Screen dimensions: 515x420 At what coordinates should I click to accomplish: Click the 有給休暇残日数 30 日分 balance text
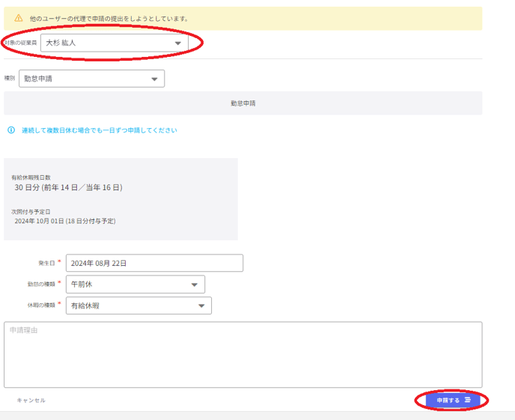68,187
